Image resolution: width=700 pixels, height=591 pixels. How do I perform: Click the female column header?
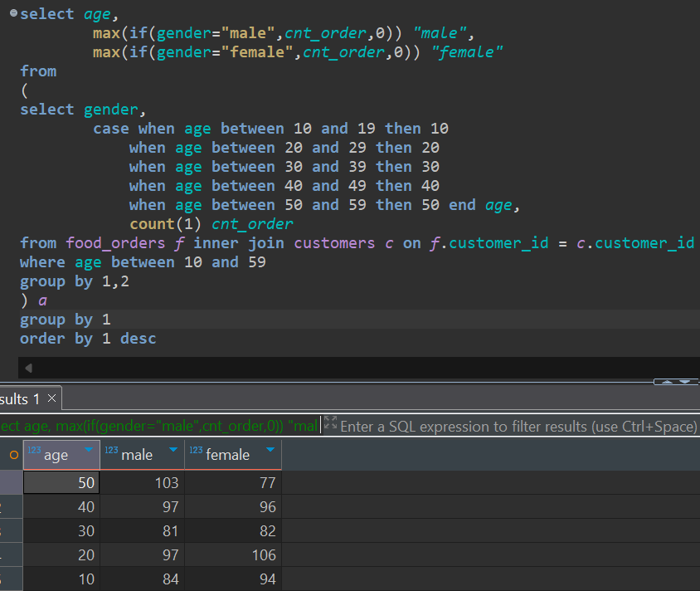(x=233, y=455)
